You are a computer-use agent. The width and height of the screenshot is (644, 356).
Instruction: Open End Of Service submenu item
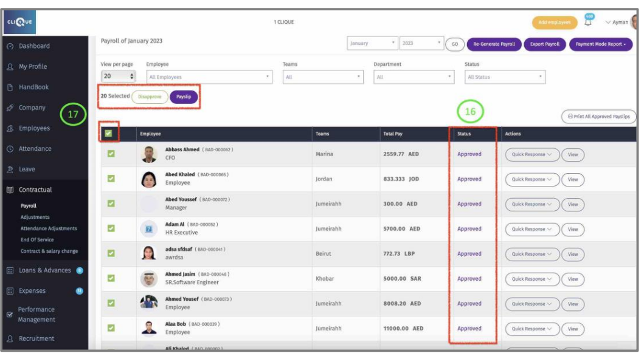[40, 240]
